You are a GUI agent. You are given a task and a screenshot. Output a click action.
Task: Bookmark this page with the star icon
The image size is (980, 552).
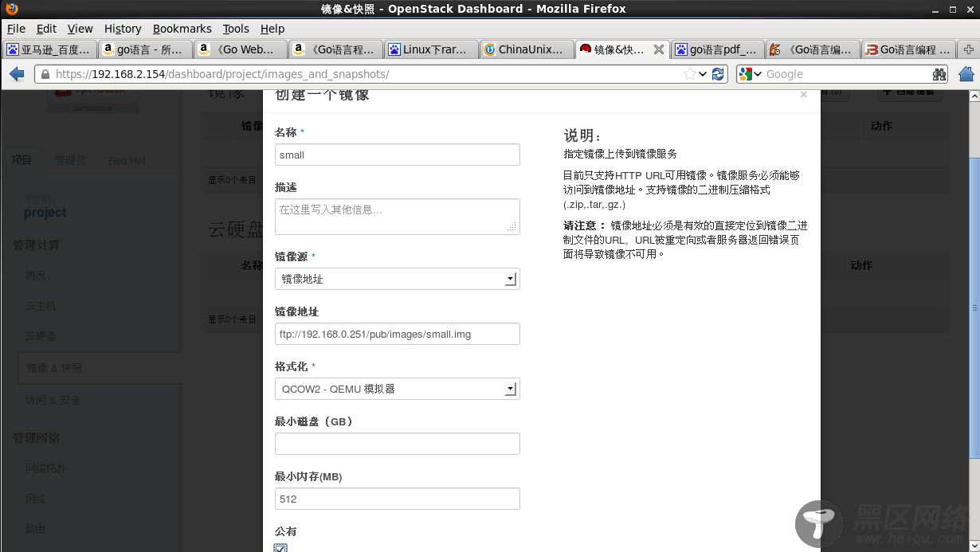click(x=690, y=74)
